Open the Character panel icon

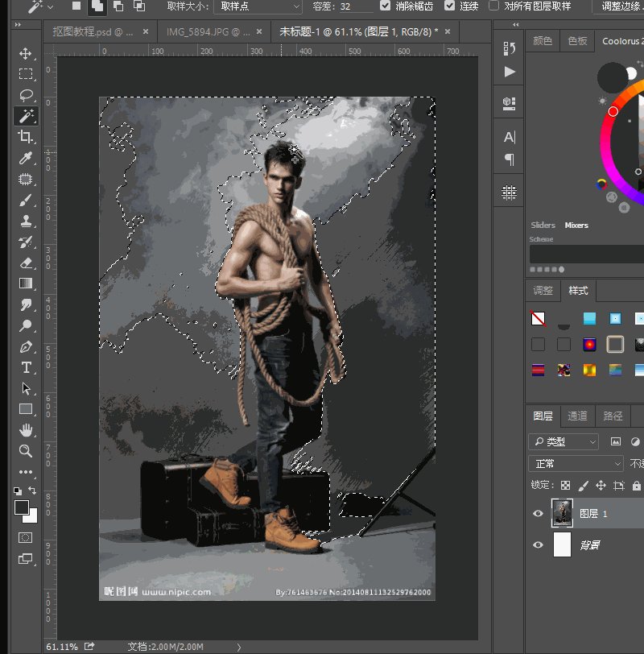[x=509, y=137]
